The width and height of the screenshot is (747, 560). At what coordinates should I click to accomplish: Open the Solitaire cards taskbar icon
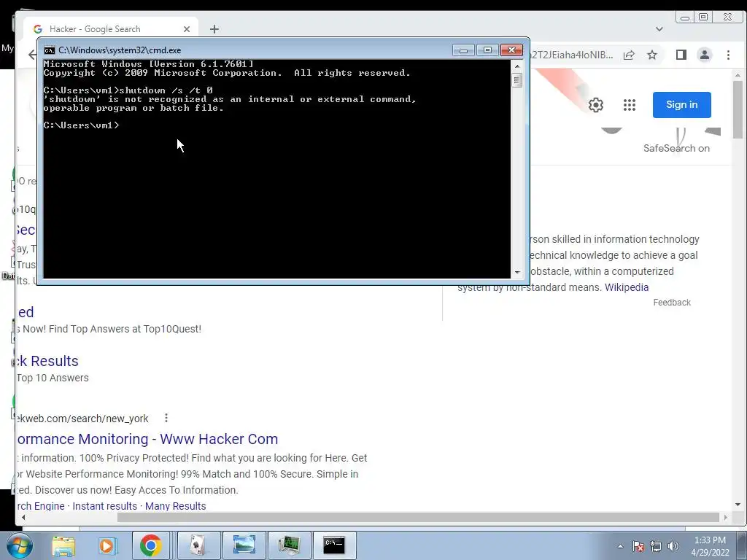coord(198,545)
